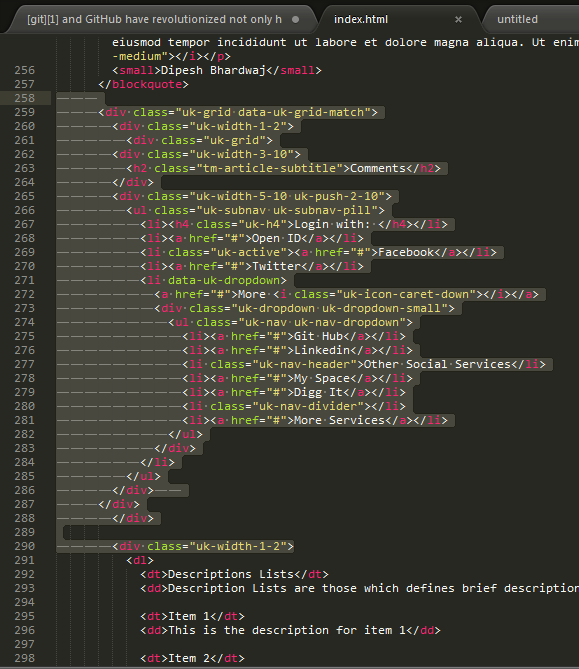
Task: Click the 'Linkedin' text
Action: (322, 350)
